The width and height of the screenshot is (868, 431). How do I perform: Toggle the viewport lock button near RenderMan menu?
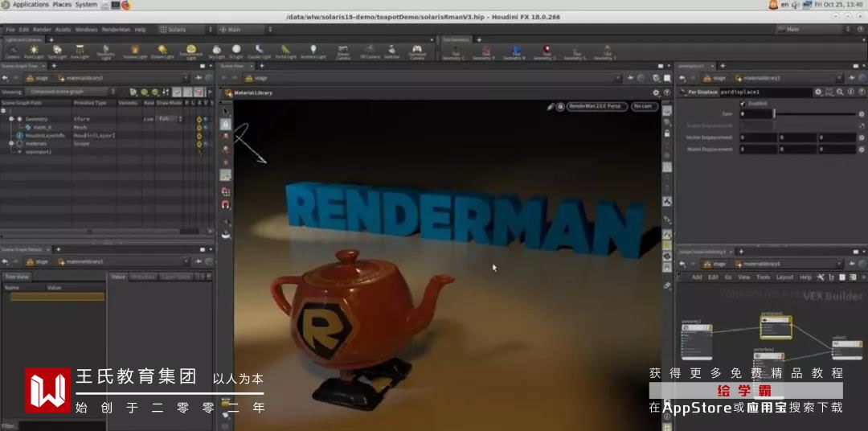pos(560,106)
